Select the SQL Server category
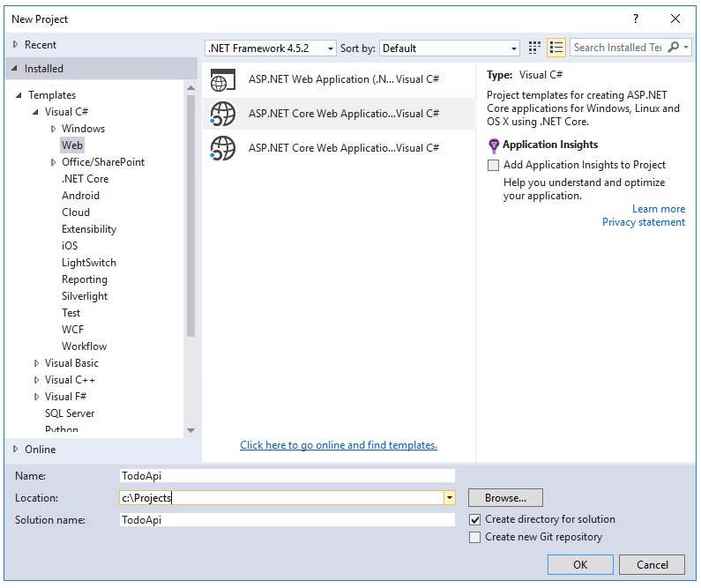 [70, 413]
